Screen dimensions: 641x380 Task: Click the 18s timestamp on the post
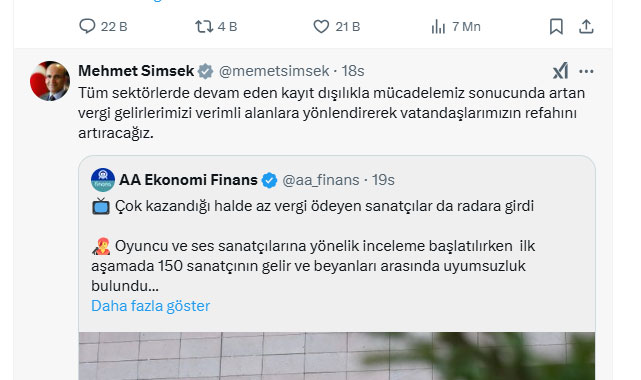(353, 71)
